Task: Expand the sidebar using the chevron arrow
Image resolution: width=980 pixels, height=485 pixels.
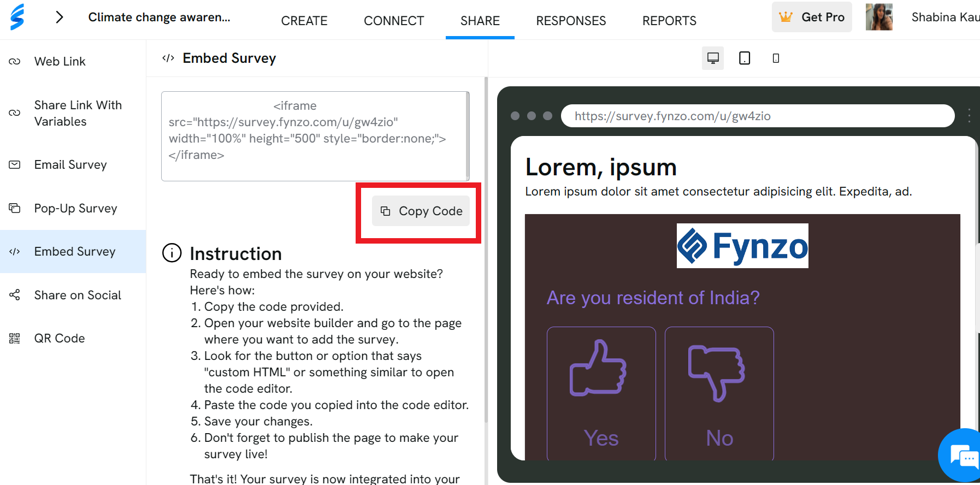Action: coord(60,17)
